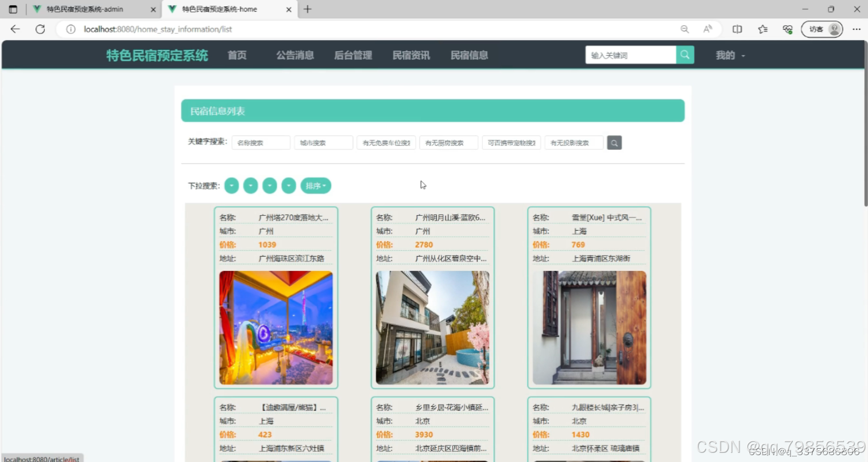Screen dimensions: 868x462
Task: Open the 排序 sorting dropdown
Action: (x=316, y=185)
